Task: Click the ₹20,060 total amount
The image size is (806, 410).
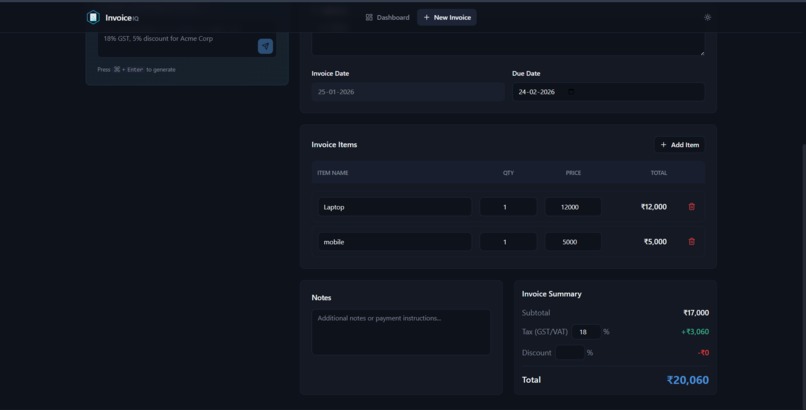Action: click(688, 380)
